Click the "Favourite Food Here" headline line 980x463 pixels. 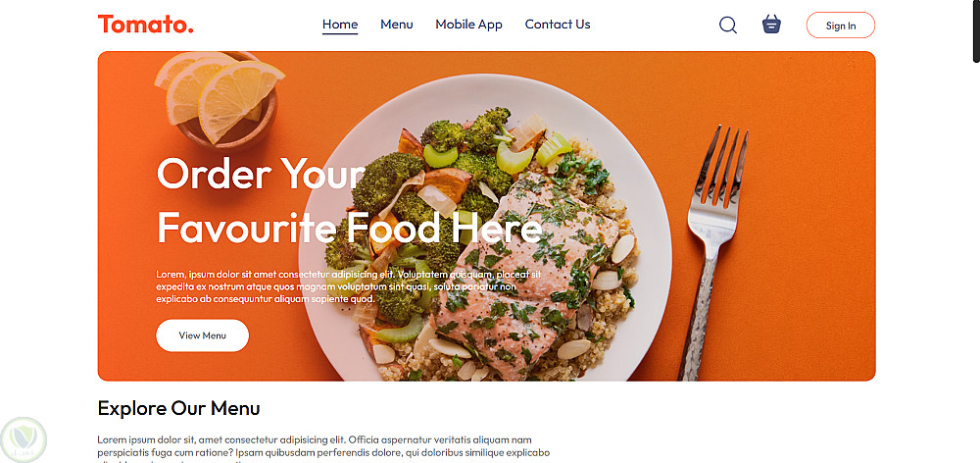pyautogui.click(x=350, y=228)
